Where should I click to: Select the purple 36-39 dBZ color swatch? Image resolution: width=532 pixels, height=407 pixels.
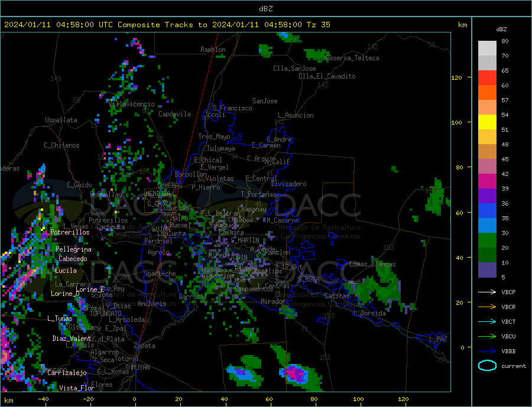[487, 196]
